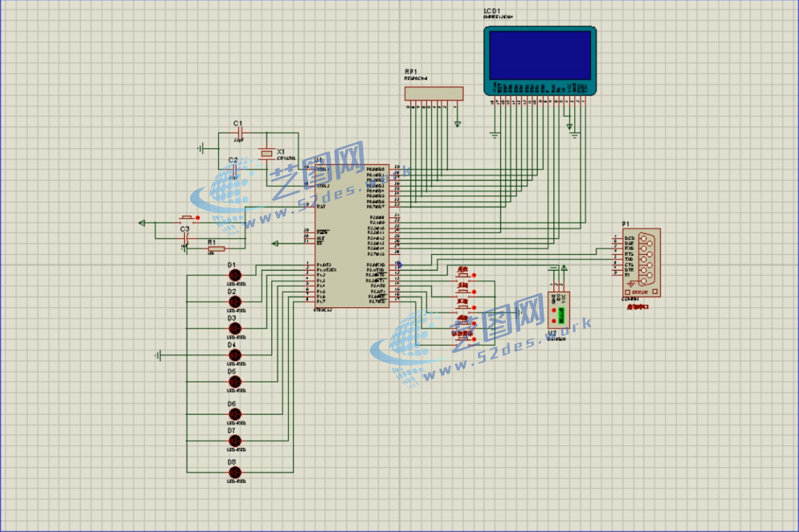Click the blue LCD1 display screen

click(x=540, y=55)
